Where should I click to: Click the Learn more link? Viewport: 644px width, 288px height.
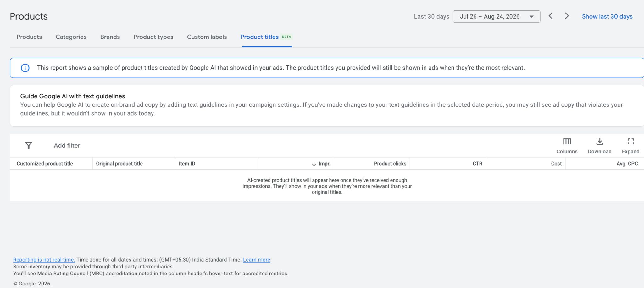tap(257, 260)
